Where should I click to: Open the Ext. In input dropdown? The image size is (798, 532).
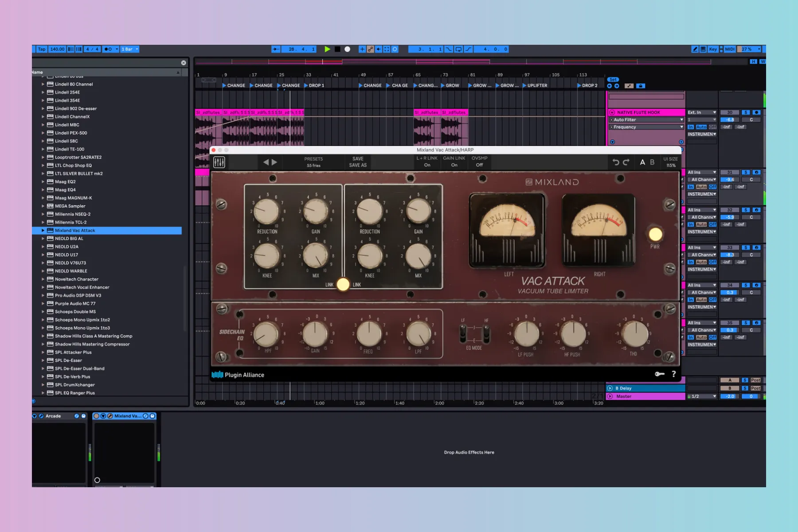click(x=702, y=113)
